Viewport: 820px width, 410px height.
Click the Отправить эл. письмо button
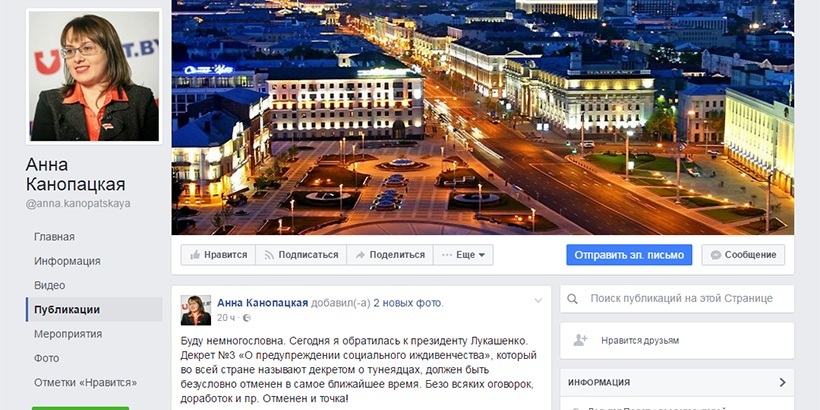[629, 255]
